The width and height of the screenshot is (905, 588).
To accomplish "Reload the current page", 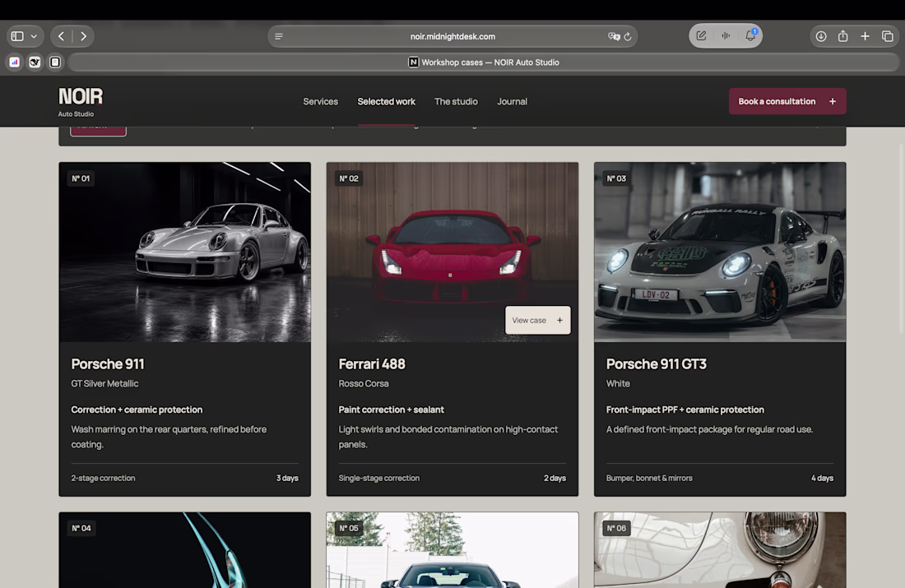I will click(x=628, y=36).
